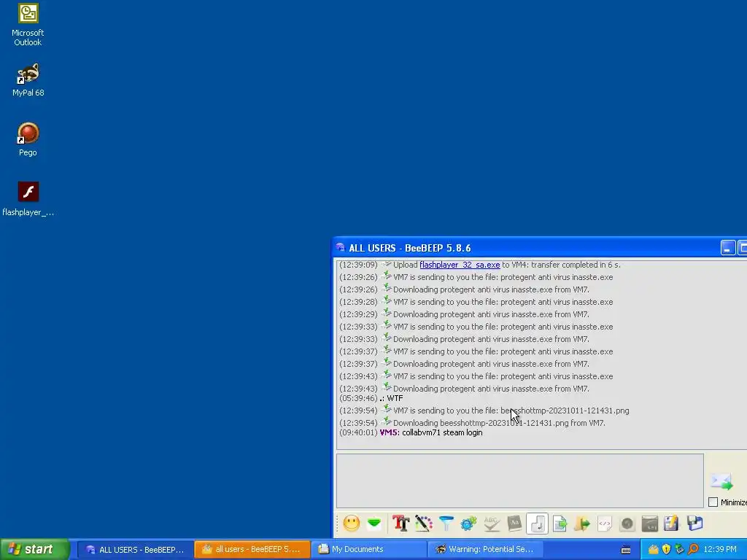Click the gray round record icon

pos(627,524)
